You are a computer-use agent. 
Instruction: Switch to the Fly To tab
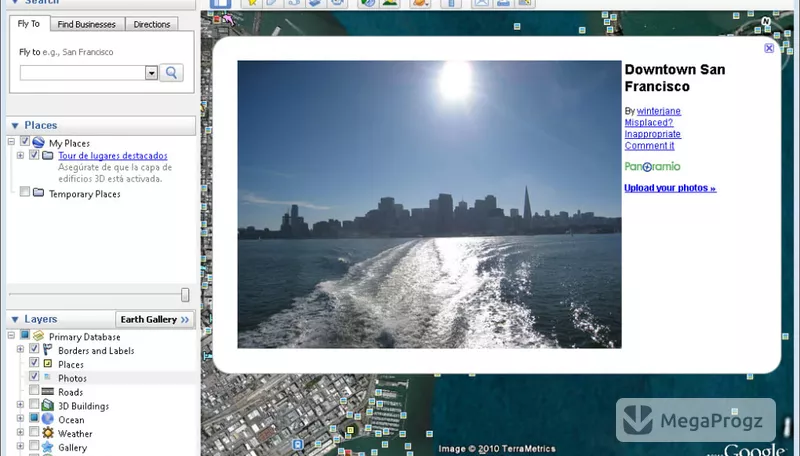29,23
